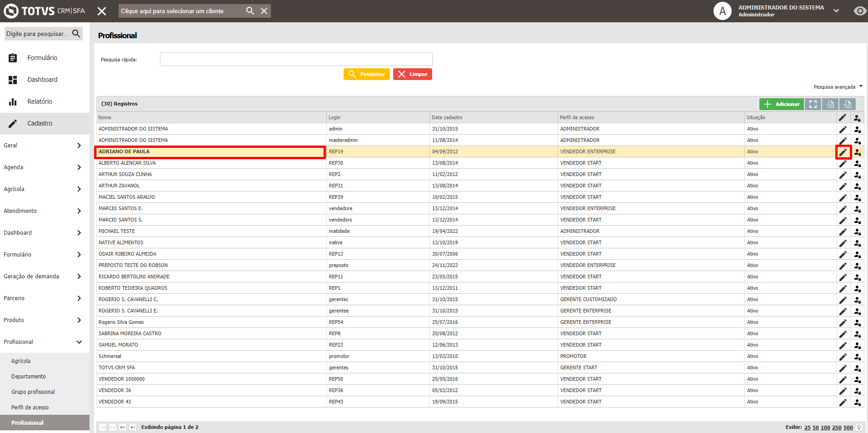This screenshot has height=433, width=868.
Task: Click the TOTVS CRM SFA logo
Action: (x=45, y=11)
